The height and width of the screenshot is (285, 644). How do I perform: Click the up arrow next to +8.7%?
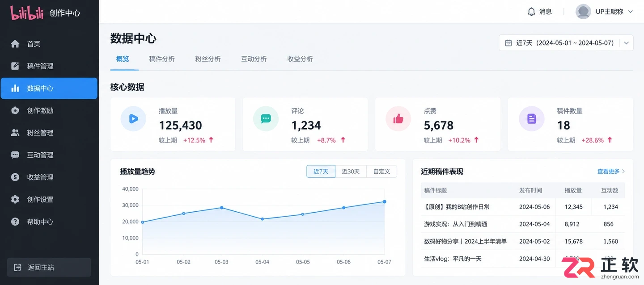[343, 140]
